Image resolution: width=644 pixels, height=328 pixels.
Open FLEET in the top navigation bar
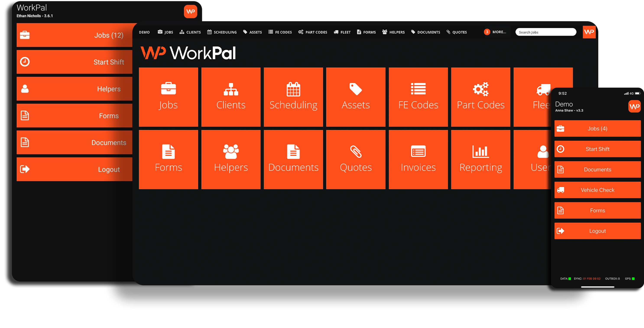tap(342, 32)
